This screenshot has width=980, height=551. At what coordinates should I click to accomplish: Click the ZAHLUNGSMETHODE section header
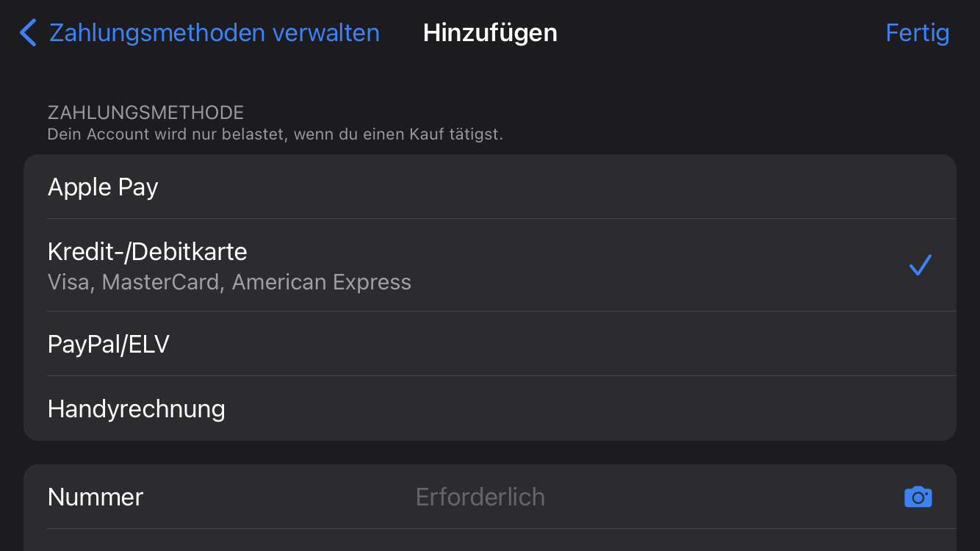[x=145, y=112]
